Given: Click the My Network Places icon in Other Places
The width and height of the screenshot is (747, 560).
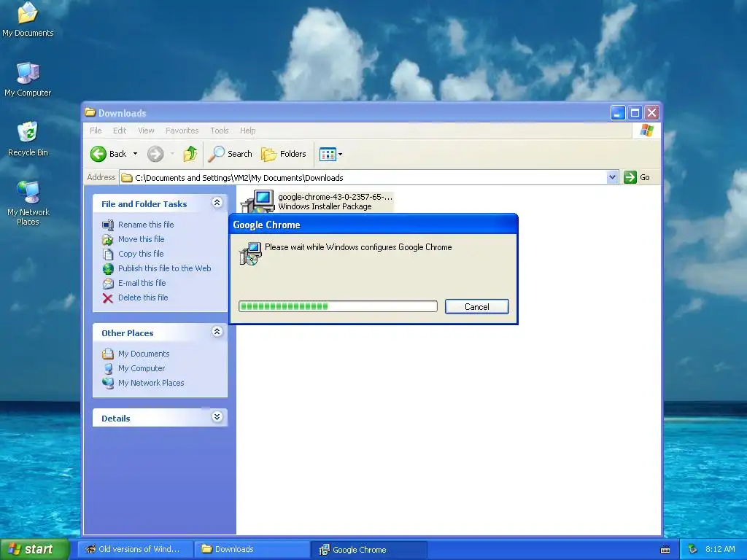Looking at the screenshot, I should [x=108, y=384].
